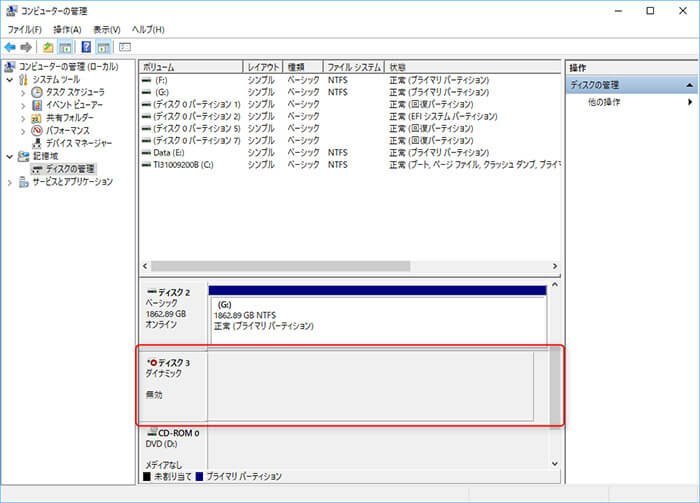Click 他の操作 in actions pane
This screenshot has width=700, height=503.
(x=604, y=102)
